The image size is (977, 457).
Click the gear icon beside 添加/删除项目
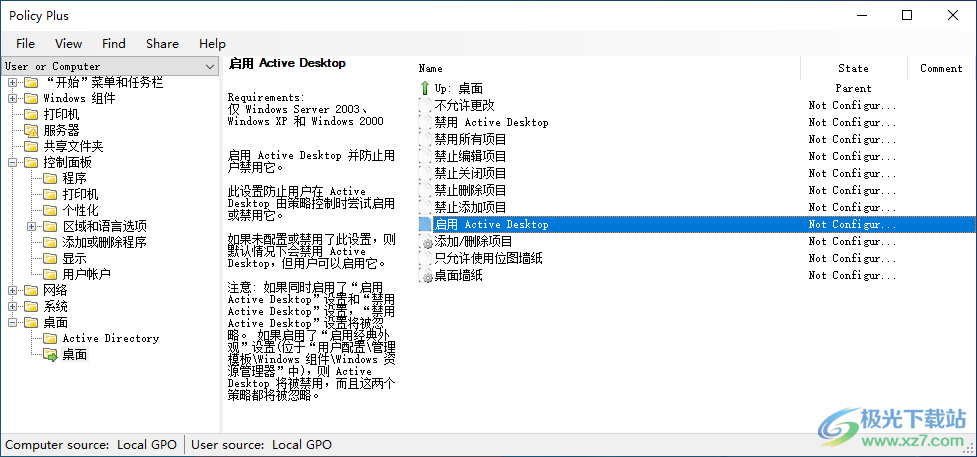(x=426, y=241)
